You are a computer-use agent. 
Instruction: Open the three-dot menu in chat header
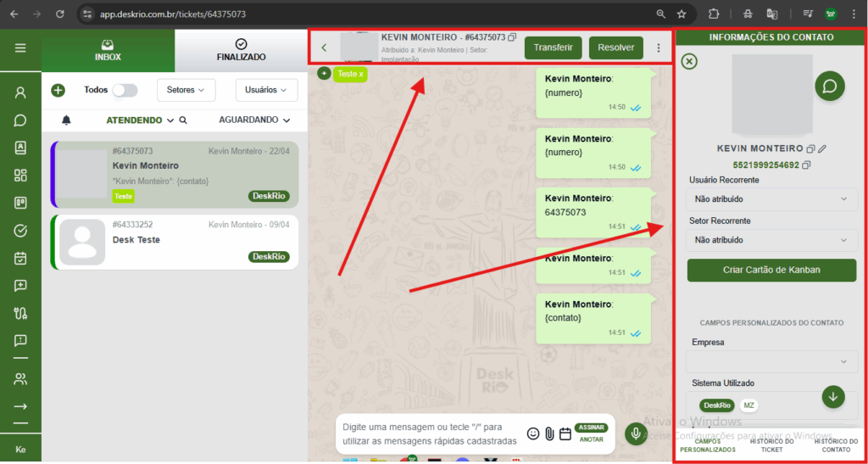tap(658, 48)
